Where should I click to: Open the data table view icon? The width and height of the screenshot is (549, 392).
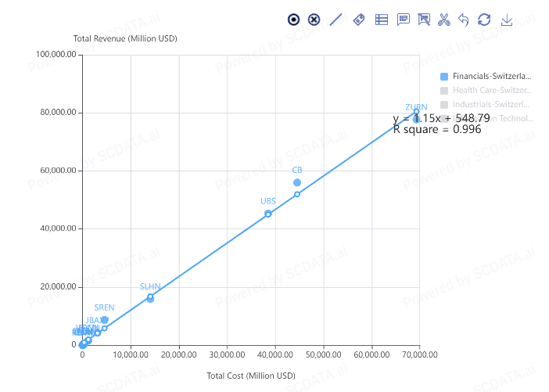(x=382, y=20)
